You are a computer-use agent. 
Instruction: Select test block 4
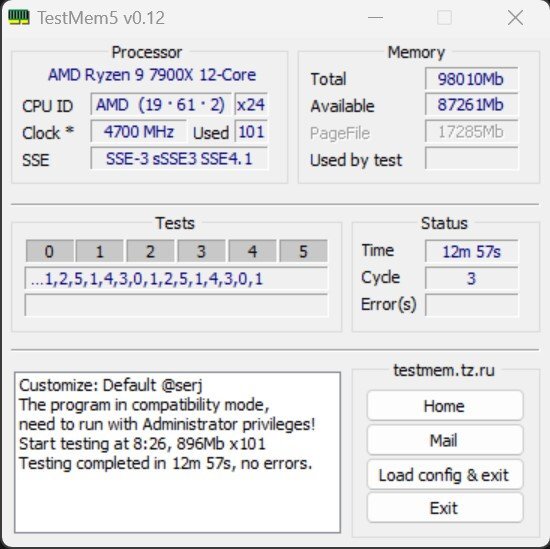[253, 251]
